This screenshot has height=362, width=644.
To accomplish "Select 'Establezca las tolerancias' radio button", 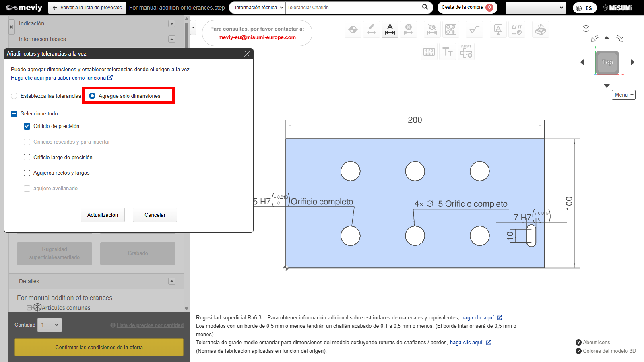I will (x=14, y=96).
